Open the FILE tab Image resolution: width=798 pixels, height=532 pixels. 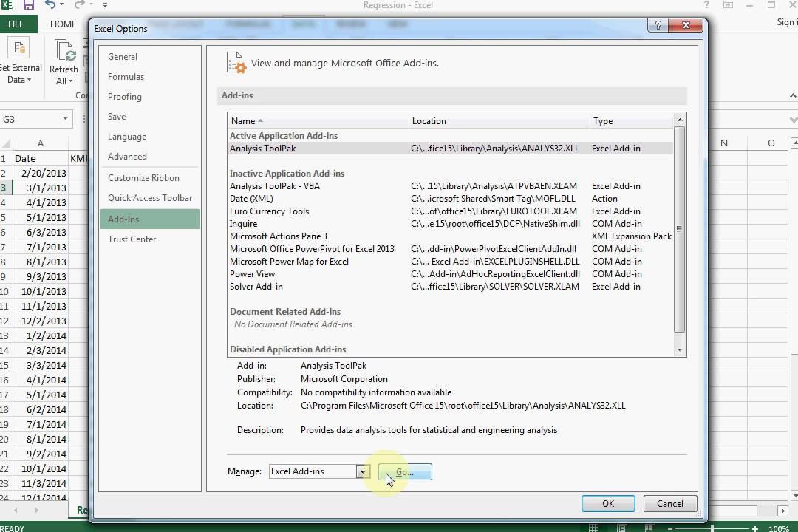[16, 24]
